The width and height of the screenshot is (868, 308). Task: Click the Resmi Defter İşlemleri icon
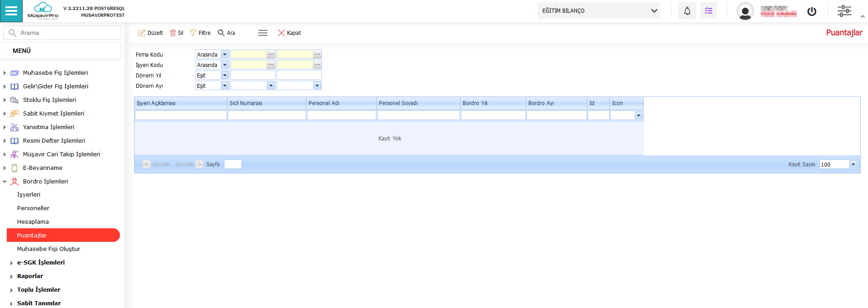click(x=14, y=140)
